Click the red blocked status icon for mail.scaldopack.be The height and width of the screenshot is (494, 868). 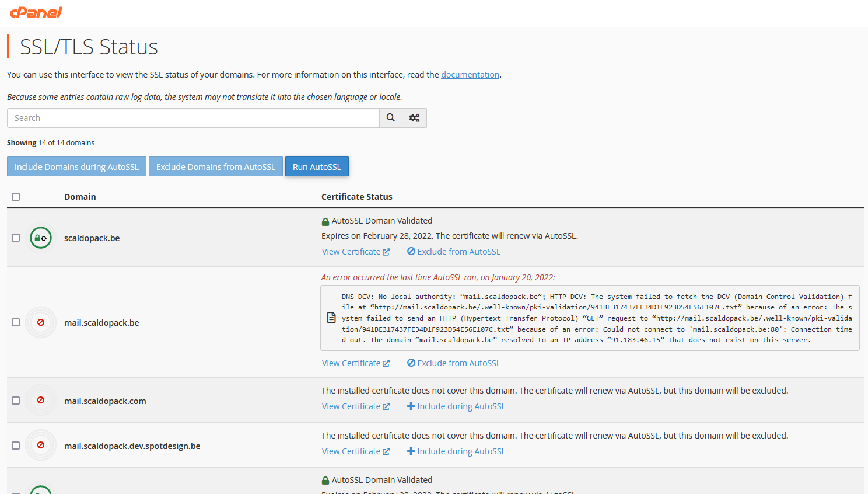point(41,322)
